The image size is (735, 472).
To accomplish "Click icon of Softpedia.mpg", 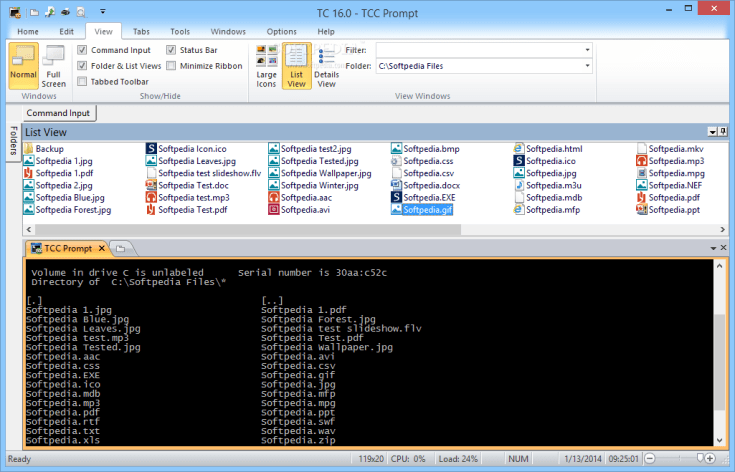I will (641, 173).
